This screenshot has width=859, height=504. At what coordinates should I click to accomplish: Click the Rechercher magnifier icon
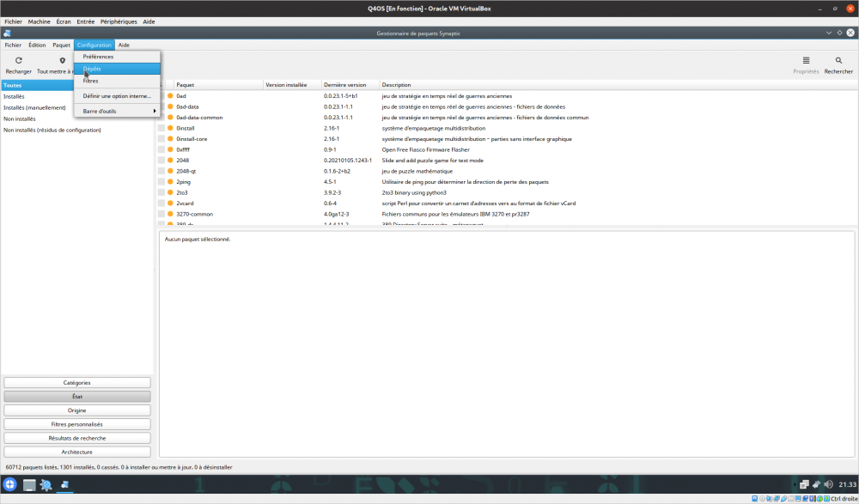838,61
